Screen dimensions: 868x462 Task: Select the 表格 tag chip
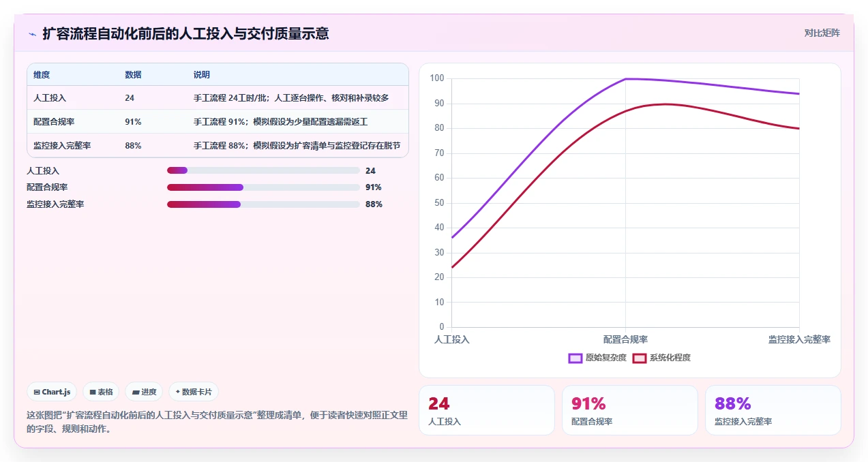101,392
